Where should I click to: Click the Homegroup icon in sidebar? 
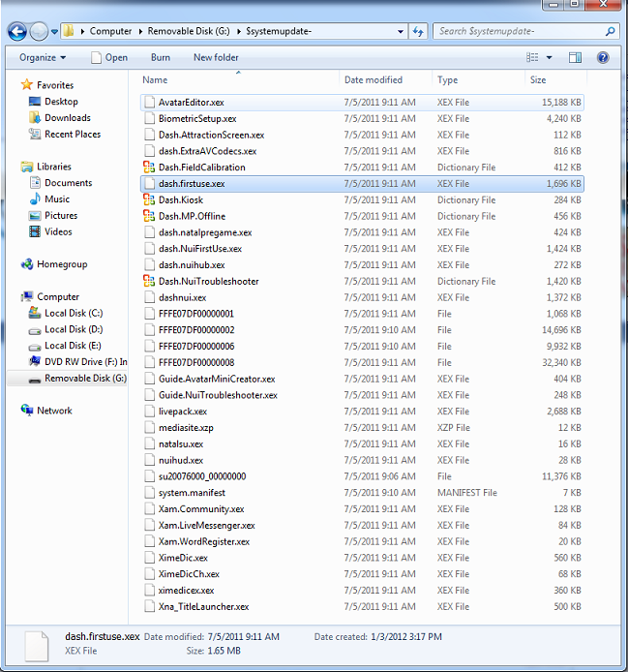coord(26,264)
